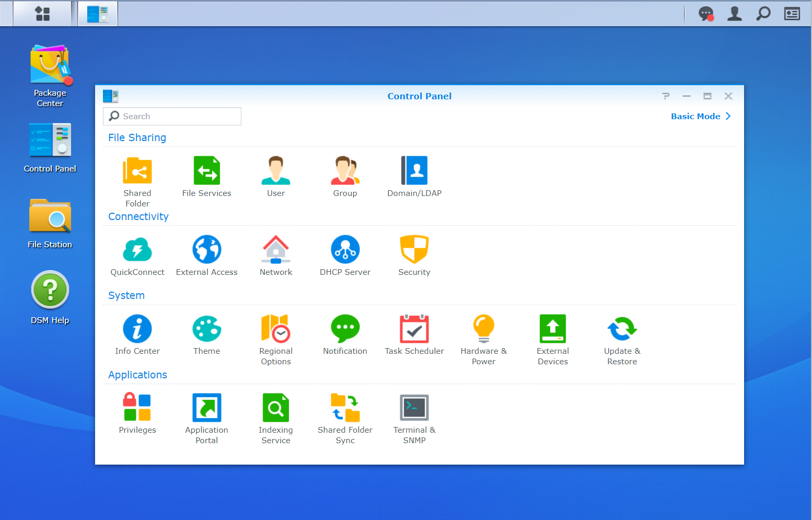812x520 pixels.
Task: Open the User settings icon
Action: pyautogui.click(x=276, y=170)
